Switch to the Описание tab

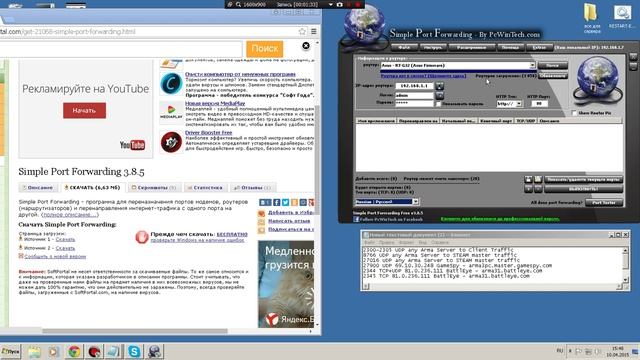point(38,188)
